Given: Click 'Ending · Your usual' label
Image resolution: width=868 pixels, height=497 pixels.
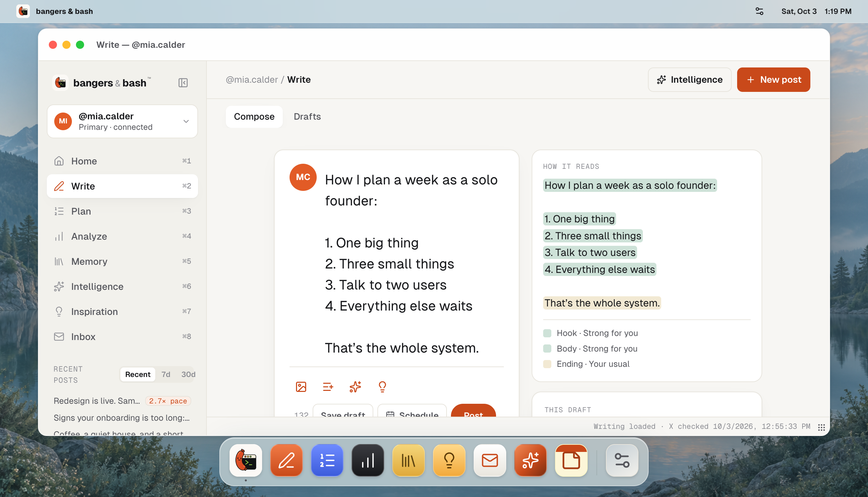Looking at the screenshot, I should click(x=593, y=364).
